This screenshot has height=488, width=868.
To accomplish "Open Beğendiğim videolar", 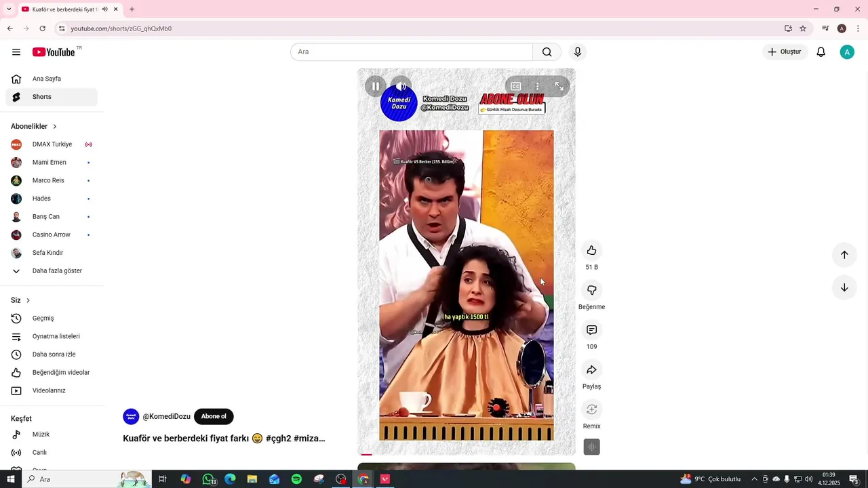I will 52,373.
